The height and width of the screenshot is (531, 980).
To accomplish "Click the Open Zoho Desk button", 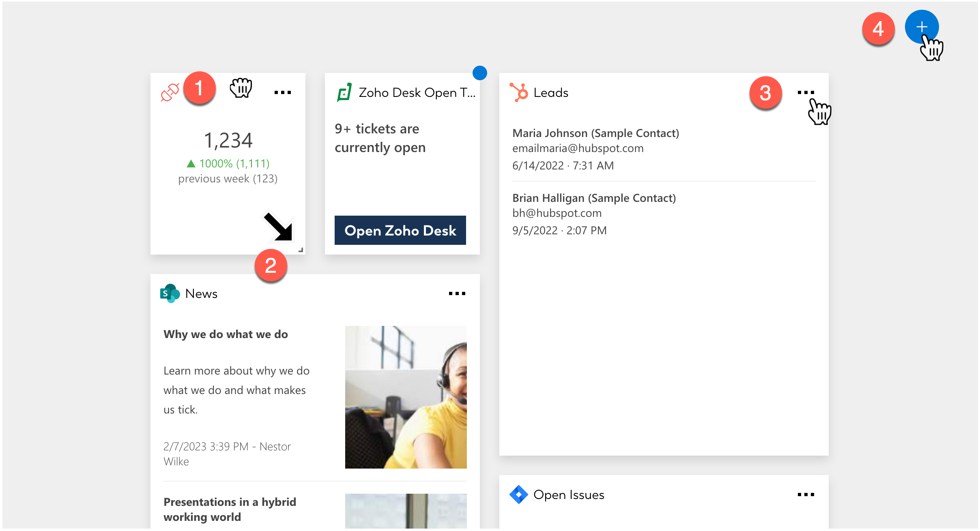I will pos(400,230).
